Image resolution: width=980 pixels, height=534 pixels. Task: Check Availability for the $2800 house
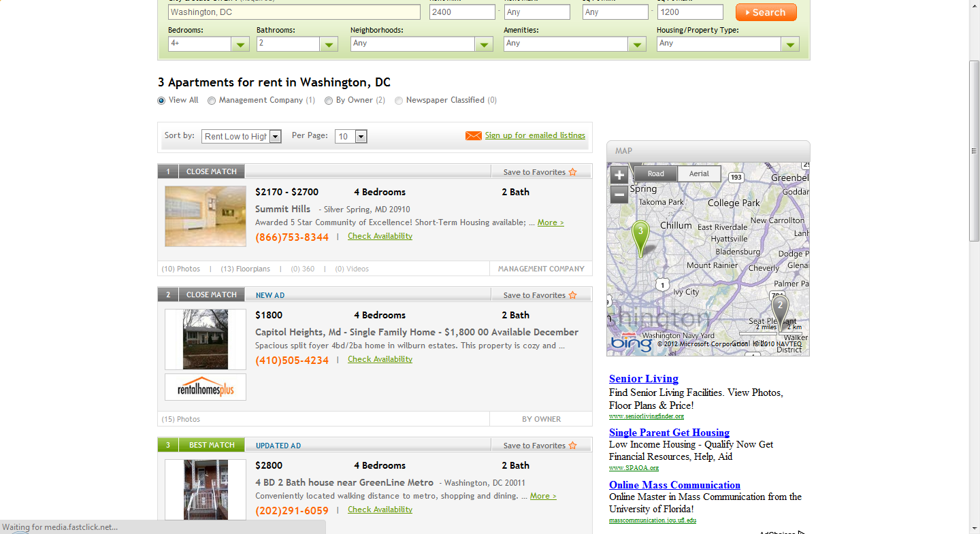[380, 510]
